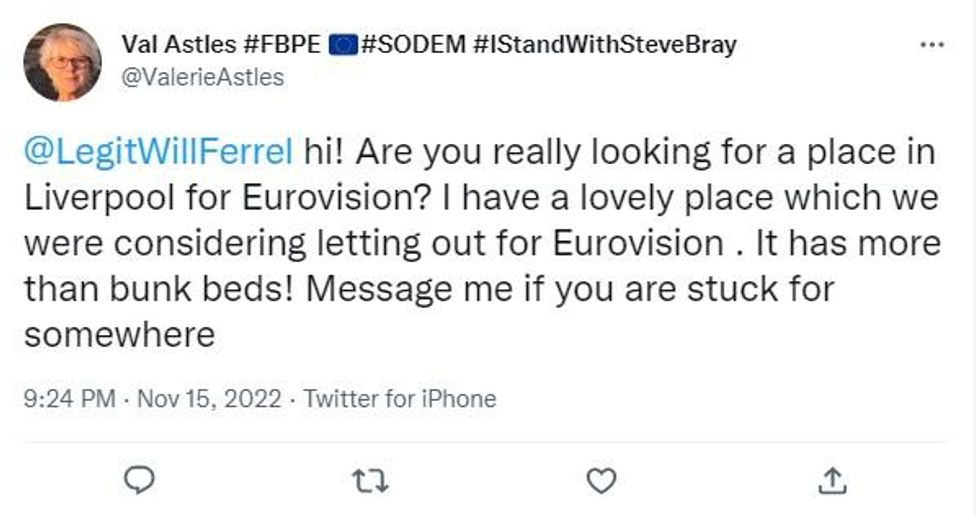Like the tweet with the heart icon
This screenshot has width=980, height=516.
pos(600,482)
